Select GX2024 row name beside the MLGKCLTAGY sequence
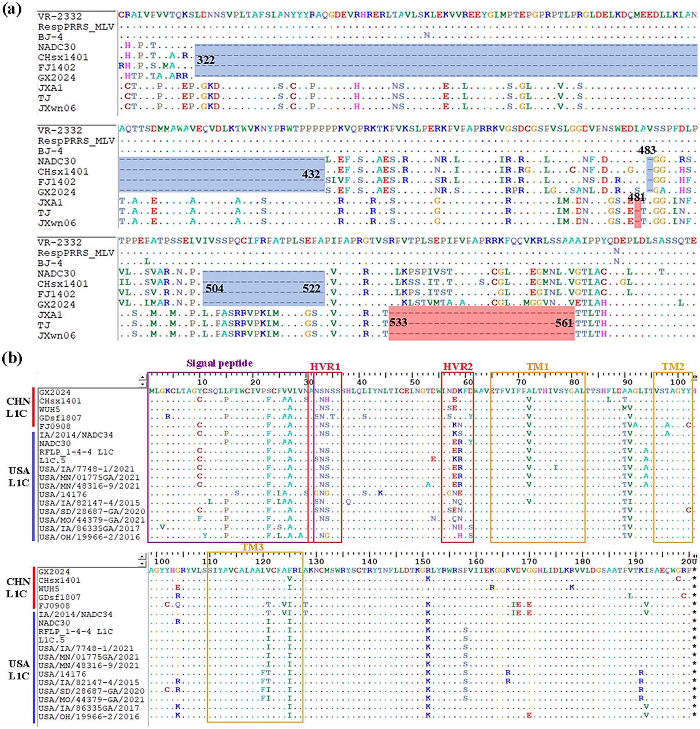The width and height of the screenshot is (700, 729). (x=55, y=392)
